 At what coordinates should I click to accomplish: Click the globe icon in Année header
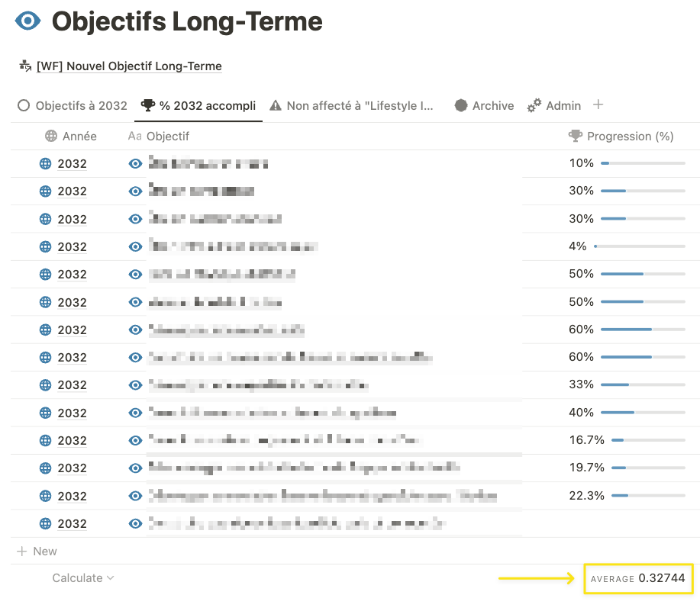pyautogui.click(x=51, y=137)
